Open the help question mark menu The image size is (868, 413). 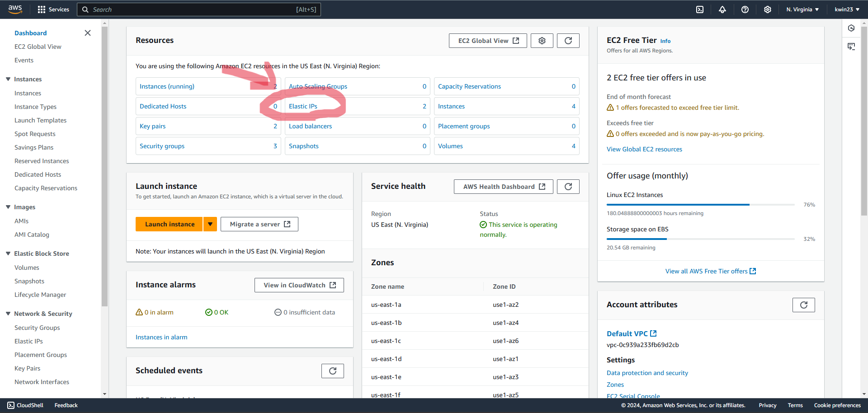[x=745, y=9]
